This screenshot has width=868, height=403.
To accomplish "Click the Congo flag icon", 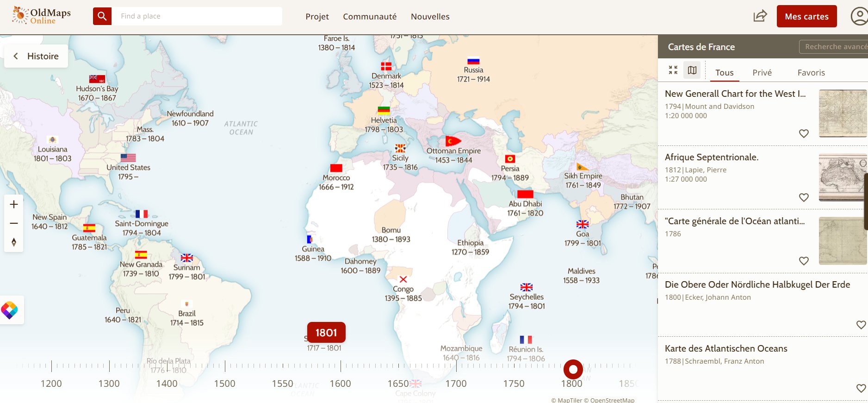I will 403,279.
